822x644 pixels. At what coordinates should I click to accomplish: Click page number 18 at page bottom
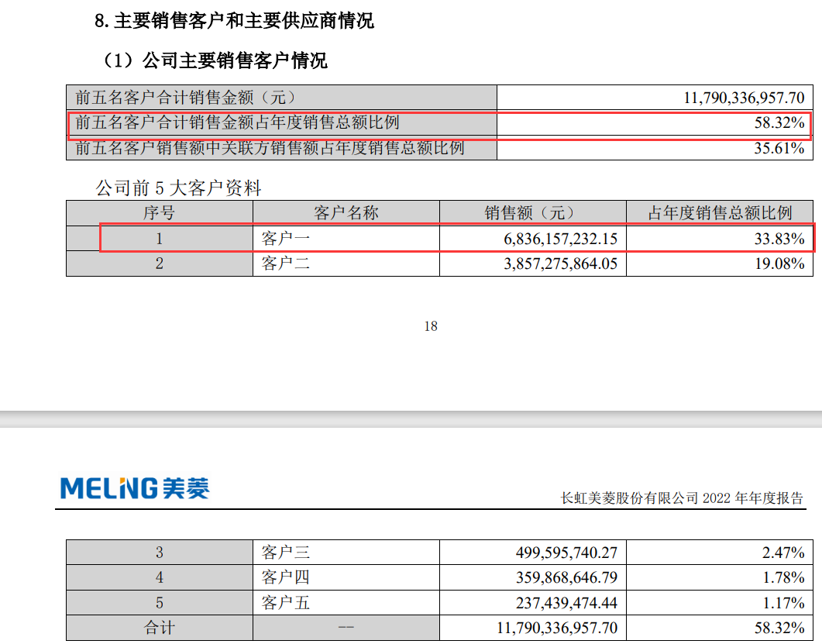[x=431, y=326]
